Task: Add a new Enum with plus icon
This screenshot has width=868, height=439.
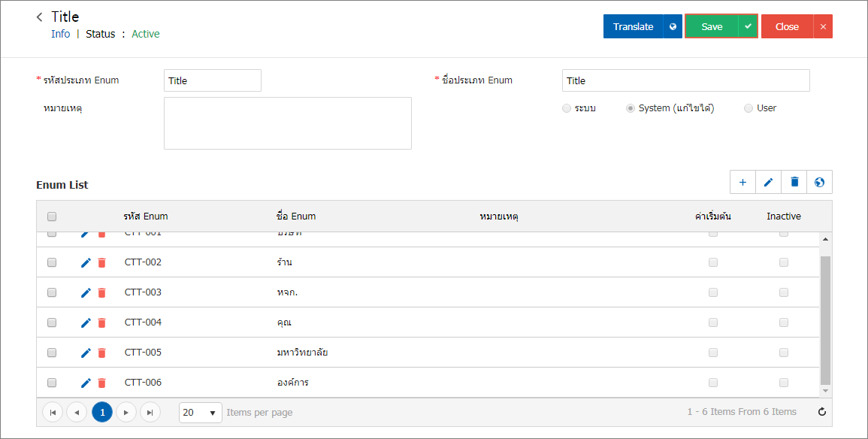Action: pos(743,182)
